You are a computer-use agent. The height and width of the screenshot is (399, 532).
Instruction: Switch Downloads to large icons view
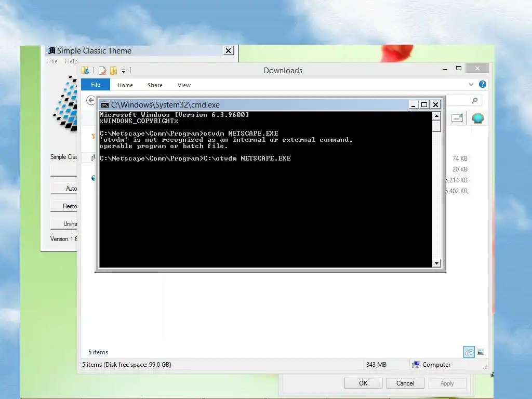[481, 352]
